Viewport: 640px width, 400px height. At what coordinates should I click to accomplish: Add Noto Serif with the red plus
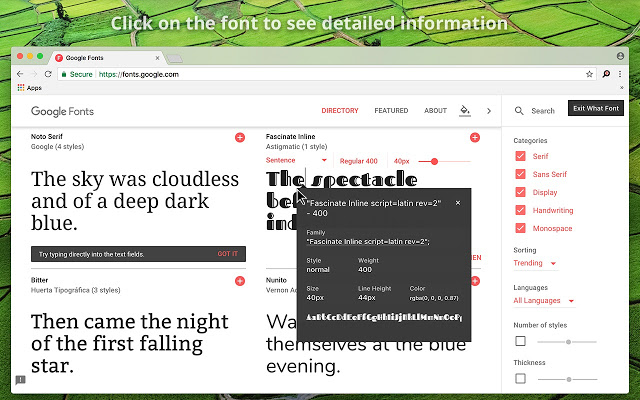240,138
